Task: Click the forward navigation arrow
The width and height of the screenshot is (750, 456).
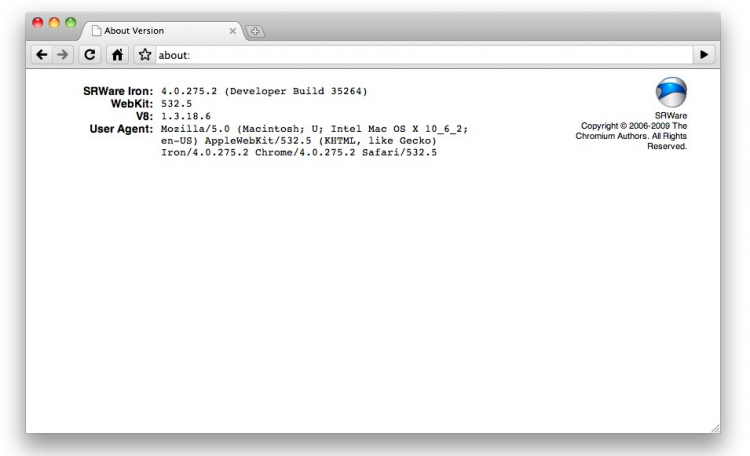Action: [62, 54]
